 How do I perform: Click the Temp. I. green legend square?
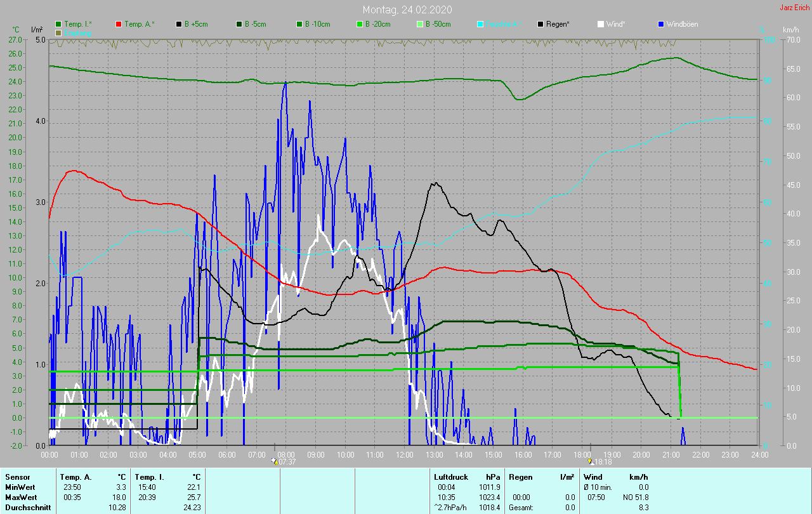pos(58,24)
